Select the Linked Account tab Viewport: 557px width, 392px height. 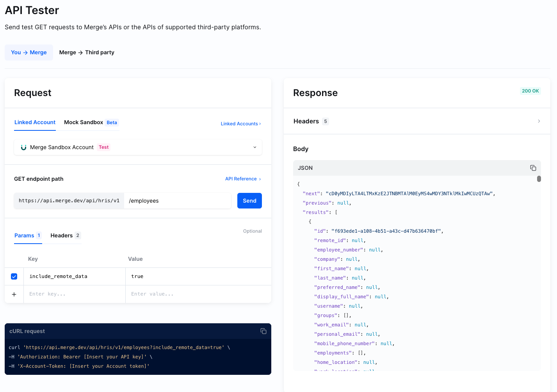click(x=35, y=122)
